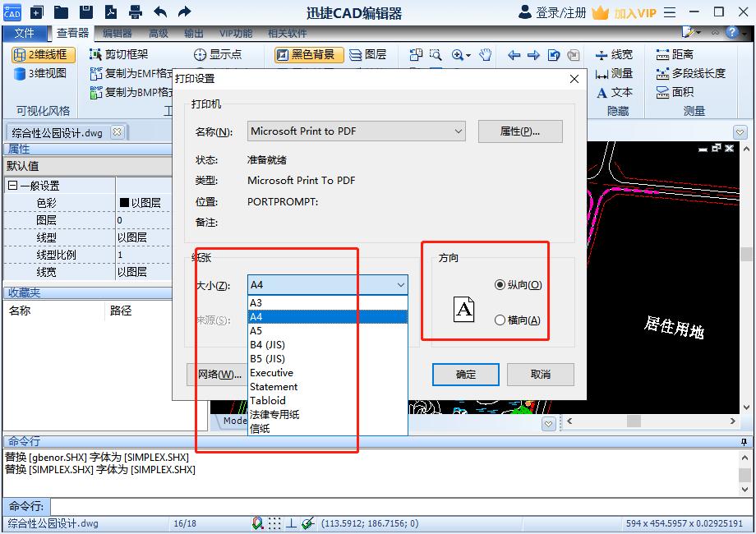Click the 加入VIP link
Viewport: 756px width, 534px height.
coord(635,13)
